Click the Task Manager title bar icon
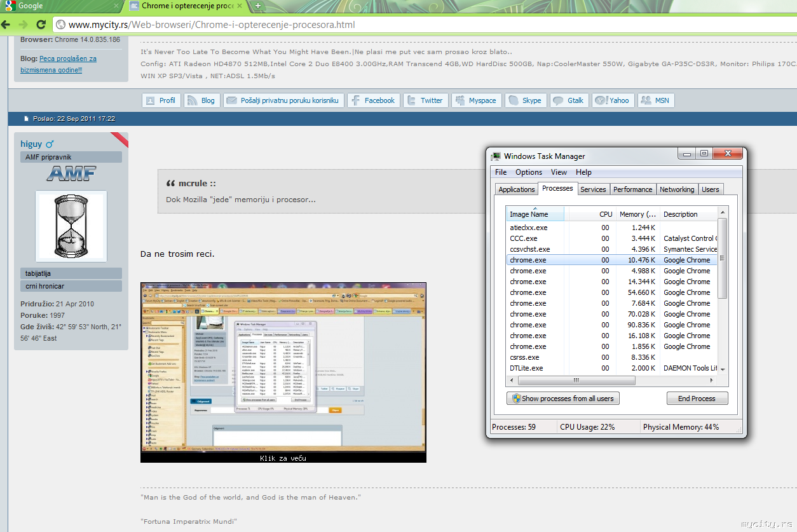Screen dimensions: 797x532 496,156
